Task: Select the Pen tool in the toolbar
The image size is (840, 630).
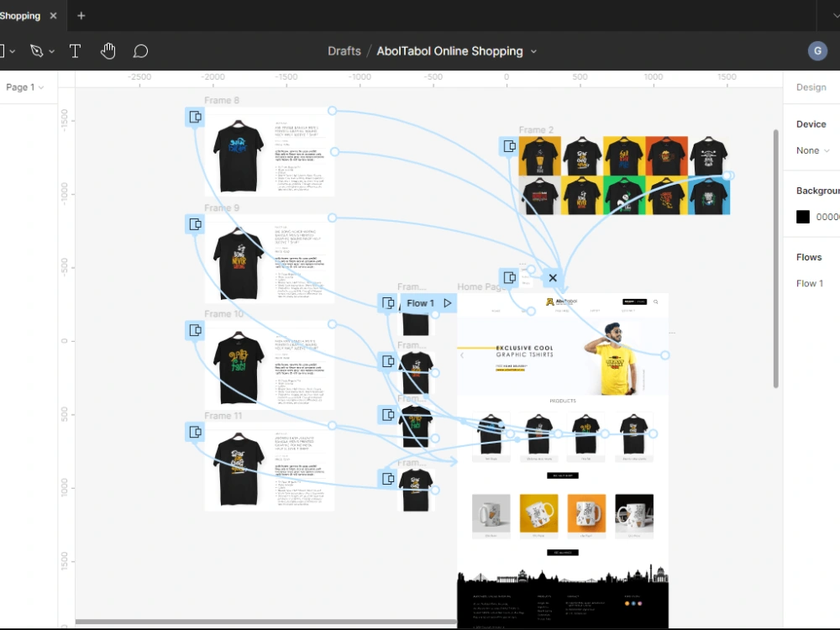Action: point(36,51)
